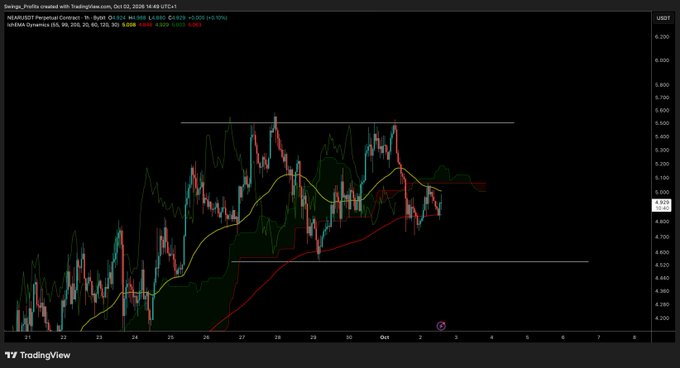Click the current price label 4.929
Image resolution: width=680 pixels, height=368 pixels.
[x=662, y=202]
